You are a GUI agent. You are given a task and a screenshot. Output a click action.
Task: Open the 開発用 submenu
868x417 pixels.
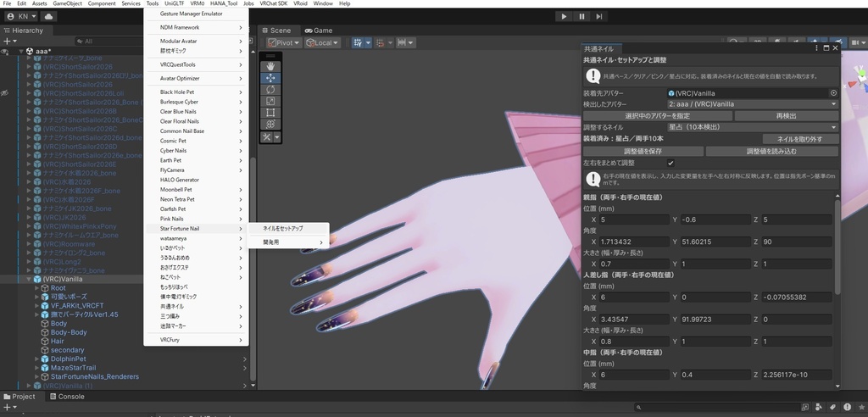(288, 242)
